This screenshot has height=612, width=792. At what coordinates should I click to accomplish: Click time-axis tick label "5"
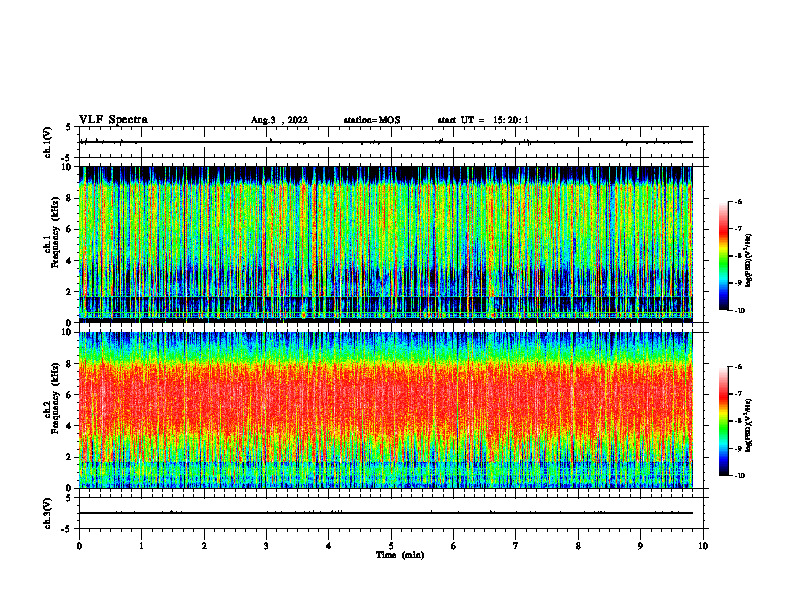click(391, 546)
